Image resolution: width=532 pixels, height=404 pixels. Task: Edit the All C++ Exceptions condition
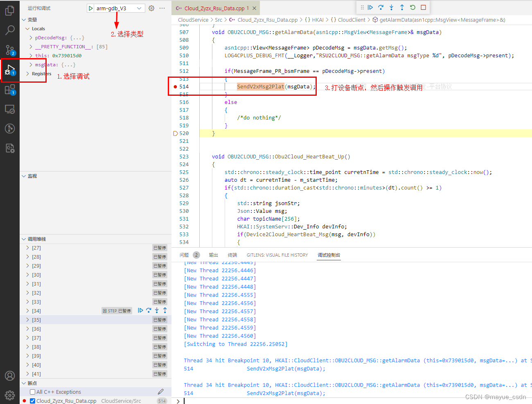161,392
